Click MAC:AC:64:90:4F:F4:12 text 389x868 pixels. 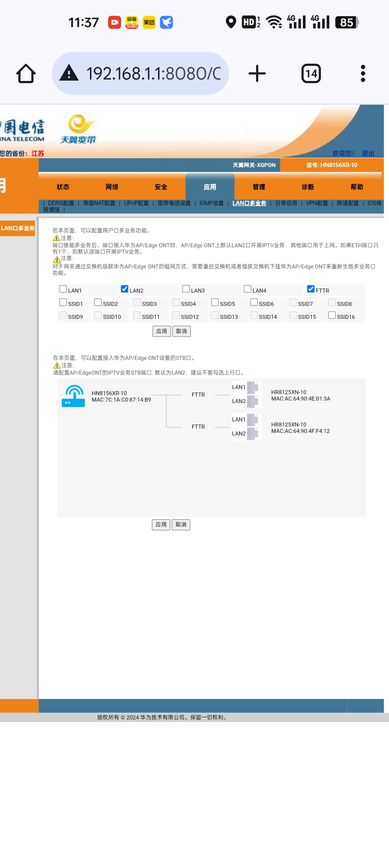300,431
